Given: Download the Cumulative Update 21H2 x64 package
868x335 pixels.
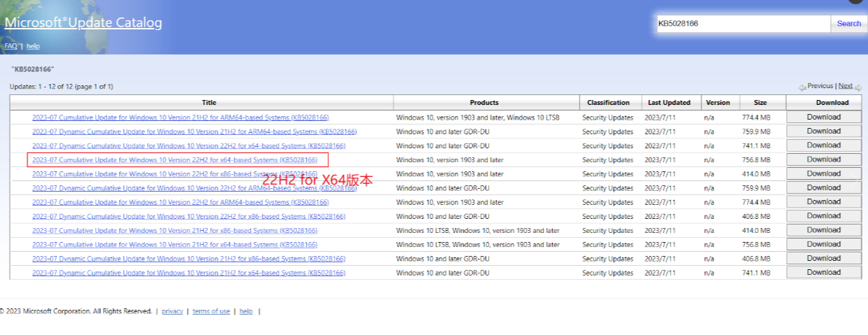Looking at the screenshot, I should pos(824,244).
